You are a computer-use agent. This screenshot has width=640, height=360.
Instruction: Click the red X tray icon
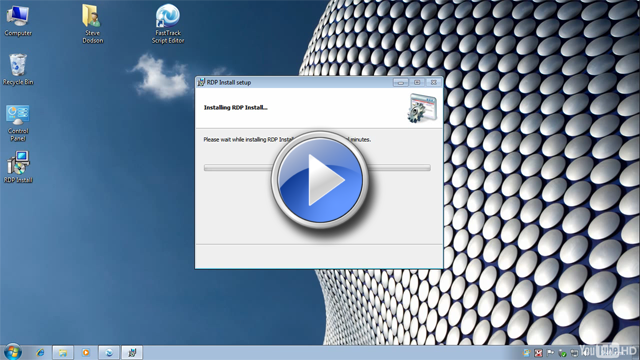point(538,353)
